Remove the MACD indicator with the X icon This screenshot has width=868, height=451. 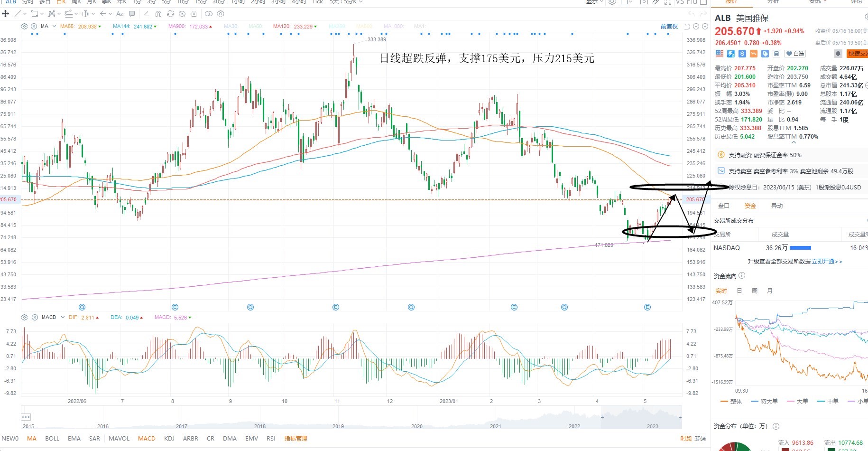35,317
